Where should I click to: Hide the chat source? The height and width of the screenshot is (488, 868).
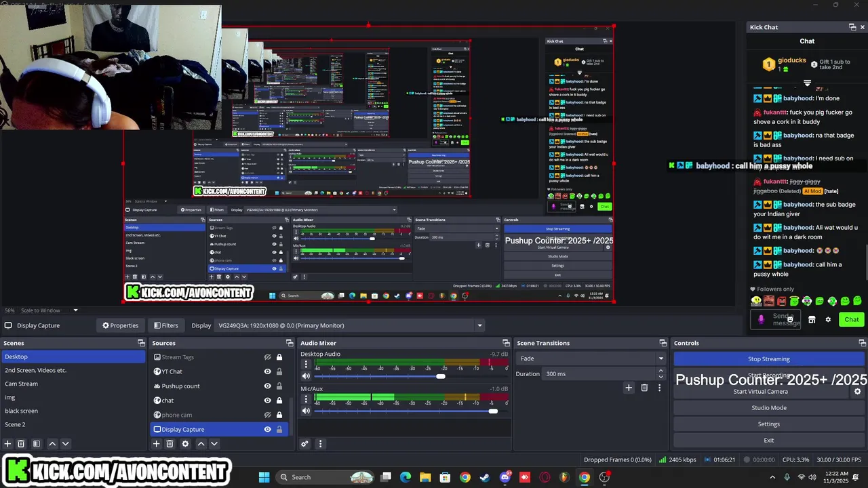click(267, 401)
